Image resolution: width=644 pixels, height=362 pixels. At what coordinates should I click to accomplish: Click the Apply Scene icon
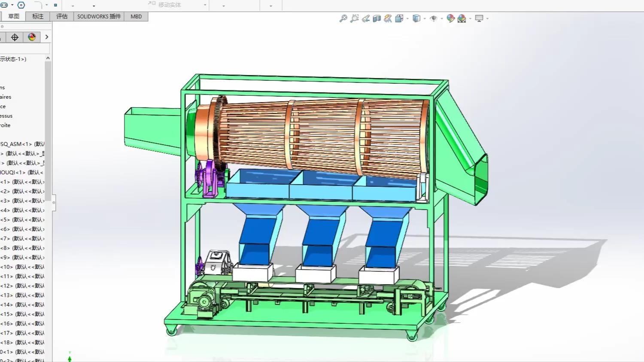461,18
